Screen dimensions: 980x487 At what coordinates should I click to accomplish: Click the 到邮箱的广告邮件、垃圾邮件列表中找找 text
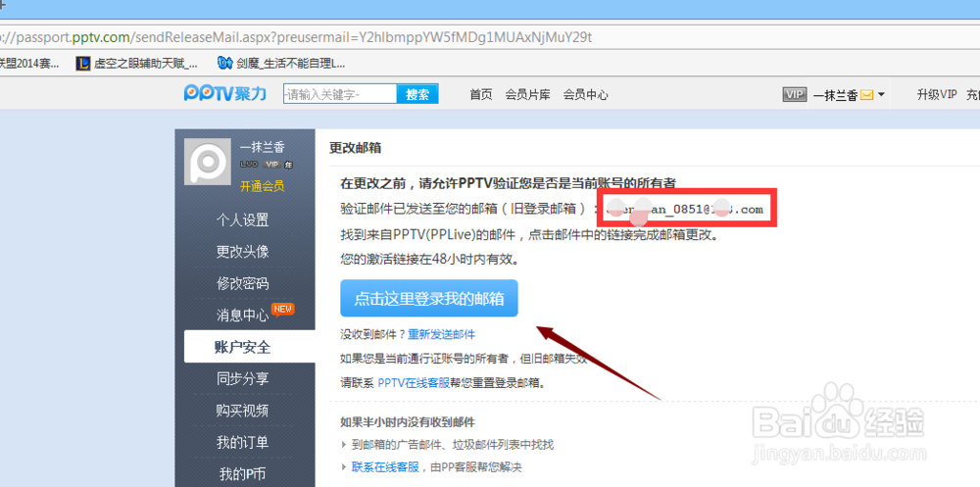(x=453, y=445)
